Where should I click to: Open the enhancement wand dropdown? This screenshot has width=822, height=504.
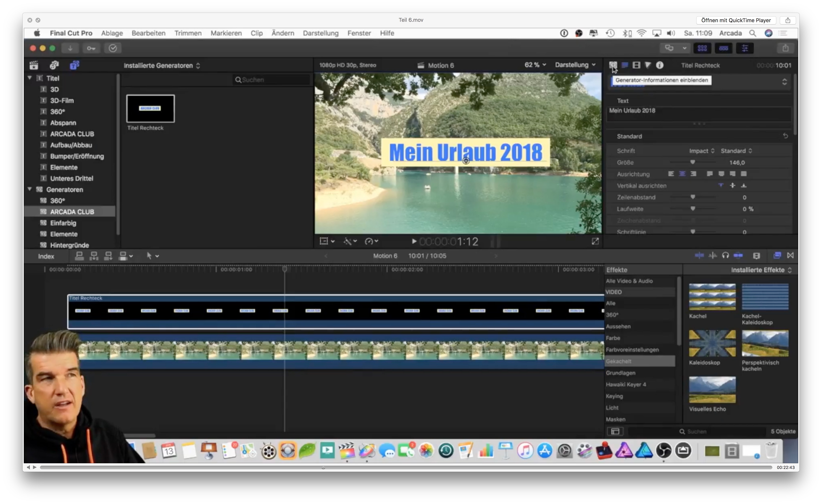[x=350, y=241]
